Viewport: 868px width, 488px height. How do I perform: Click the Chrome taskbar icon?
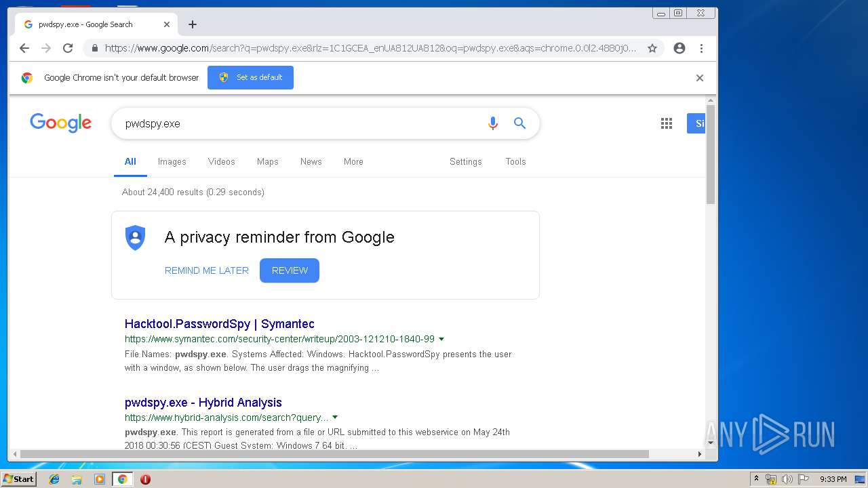coord(123,479)
